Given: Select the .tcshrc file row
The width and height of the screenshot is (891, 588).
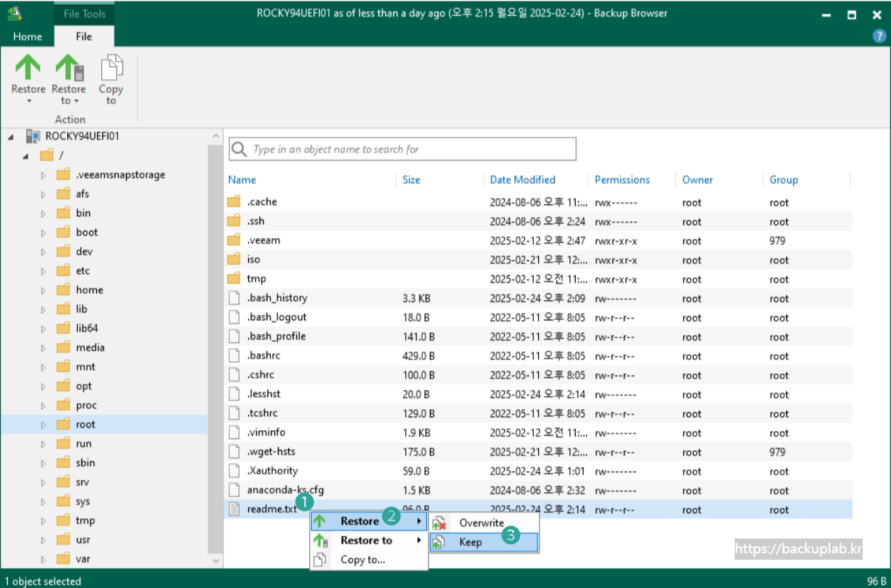Looking at the screenshot, I should tap(539, 413).
